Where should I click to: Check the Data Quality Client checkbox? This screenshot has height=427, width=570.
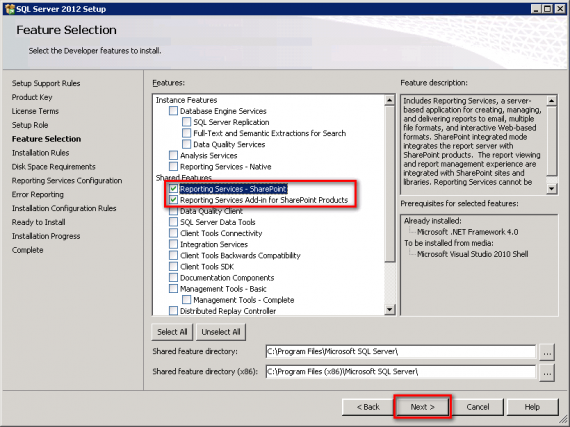173,211
